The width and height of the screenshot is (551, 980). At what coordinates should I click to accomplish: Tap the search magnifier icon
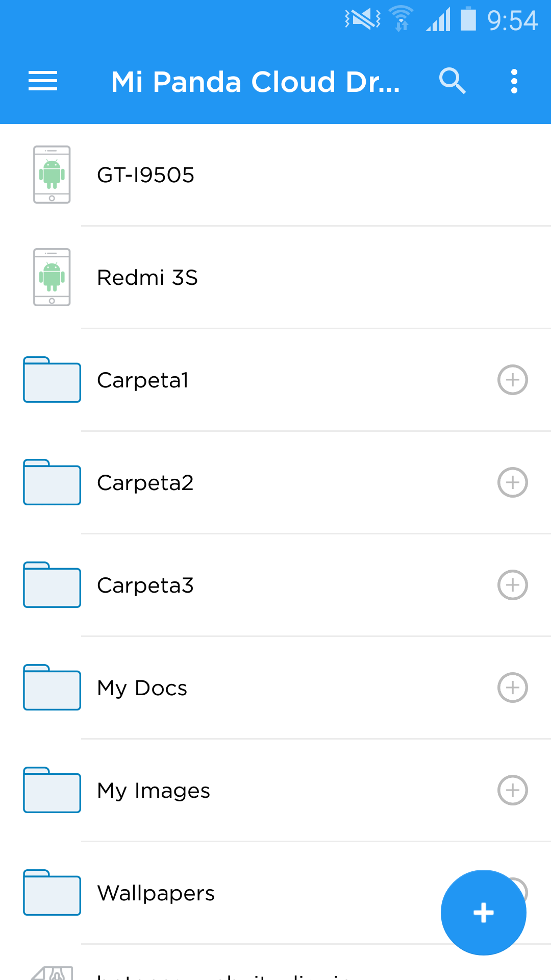[453, 81]
